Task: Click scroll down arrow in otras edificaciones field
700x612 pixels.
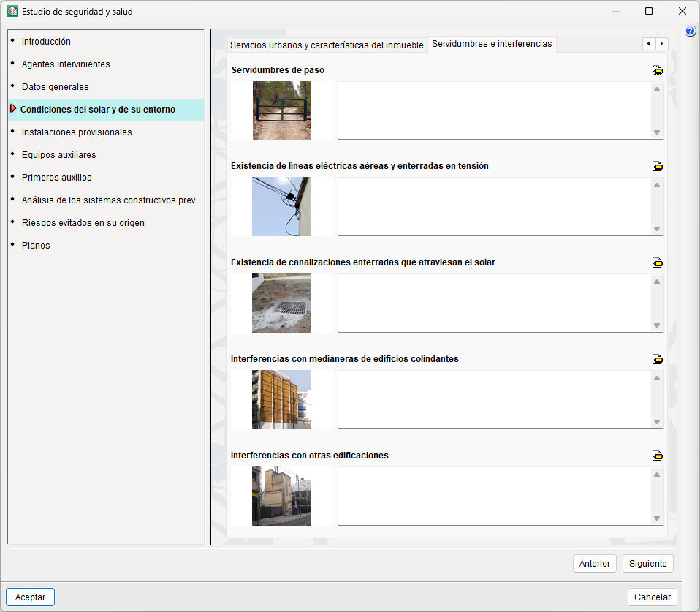Action: pos(657,518)
